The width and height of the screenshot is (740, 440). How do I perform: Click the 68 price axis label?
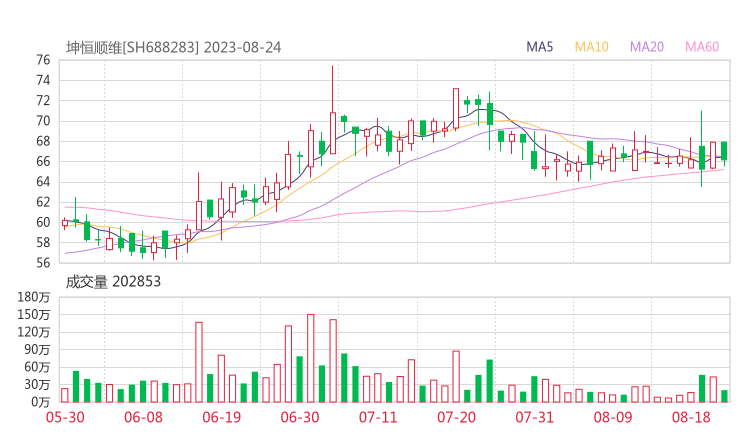(x=43, y=141)
